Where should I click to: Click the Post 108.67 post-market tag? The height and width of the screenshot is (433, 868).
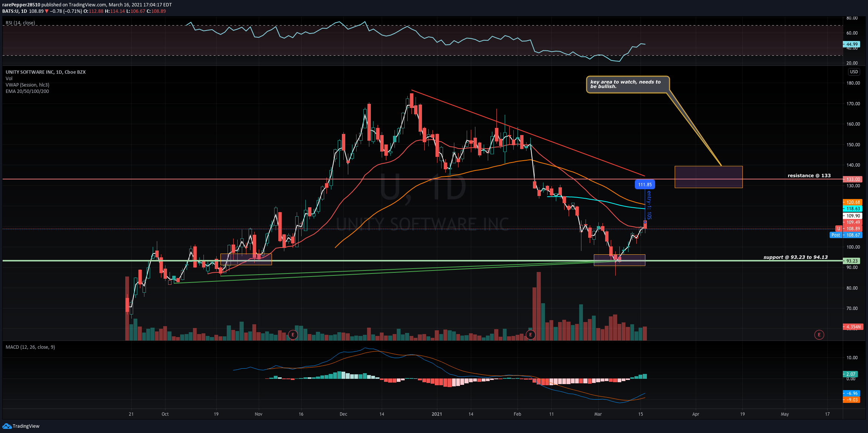click(846, 235)
